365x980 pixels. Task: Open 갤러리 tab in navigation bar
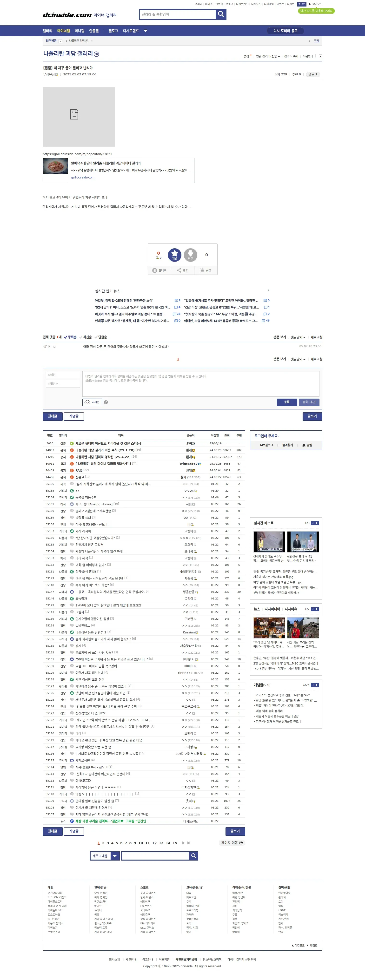point(47,31)
